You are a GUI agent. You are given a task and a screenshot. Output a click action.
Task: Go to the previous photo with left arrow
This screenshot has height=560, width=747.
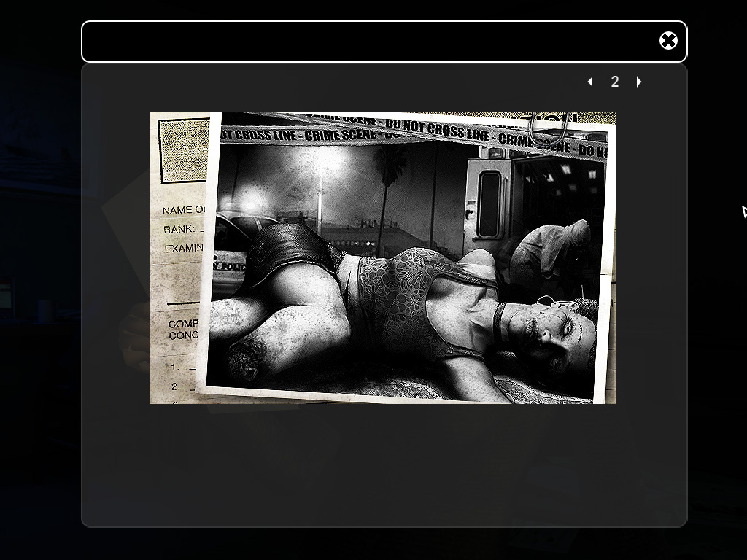tap(590, 82)
